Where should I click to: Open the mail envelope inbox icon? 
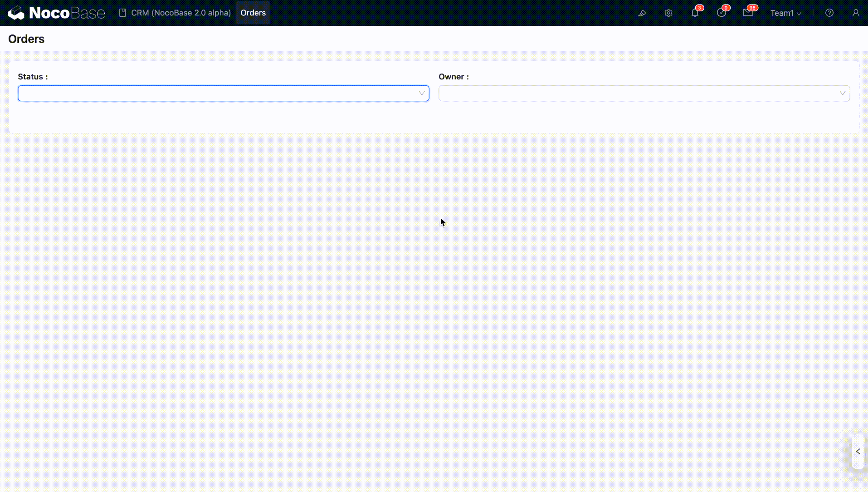[748, 13]
